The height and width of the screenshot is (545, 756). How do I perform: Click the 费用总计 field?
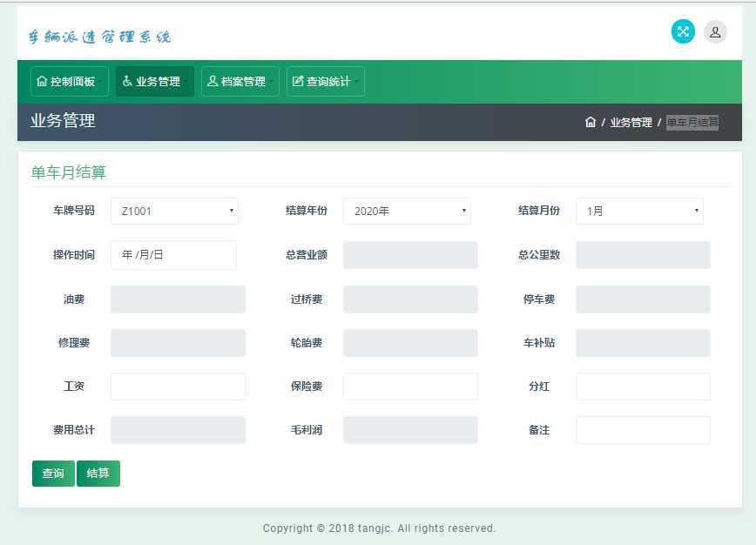pyautogui.click(x=178, y=430)
